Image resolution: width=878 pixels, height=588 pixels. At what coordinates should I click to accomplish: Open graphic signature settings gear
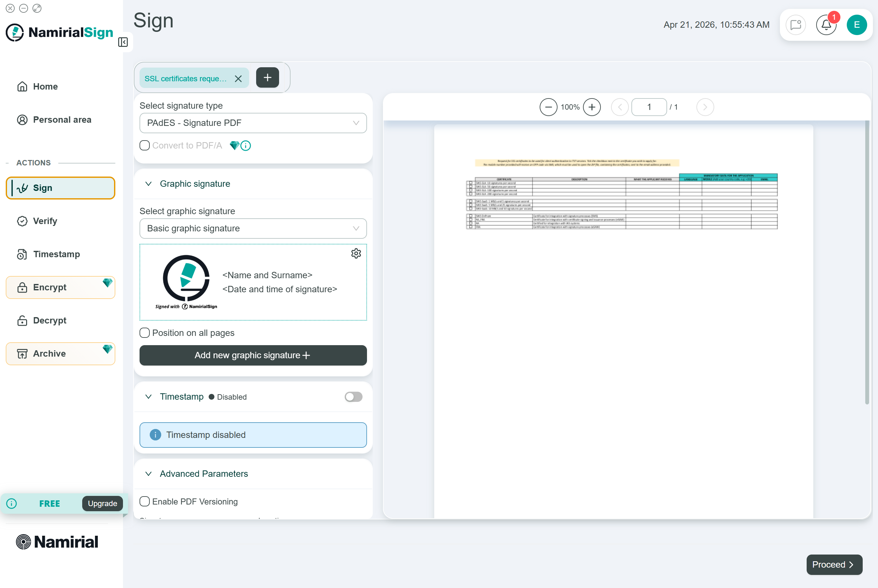[356, 253]
